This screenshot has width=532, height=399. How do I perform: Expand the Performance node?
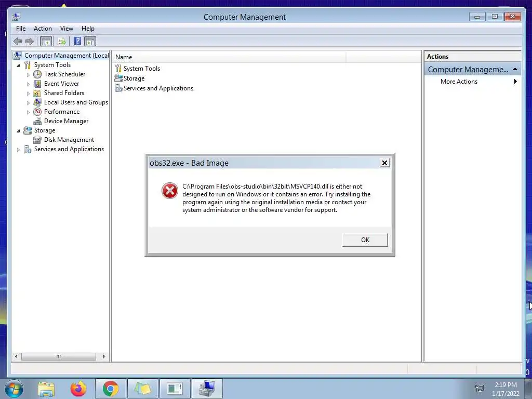pos(28,112)
